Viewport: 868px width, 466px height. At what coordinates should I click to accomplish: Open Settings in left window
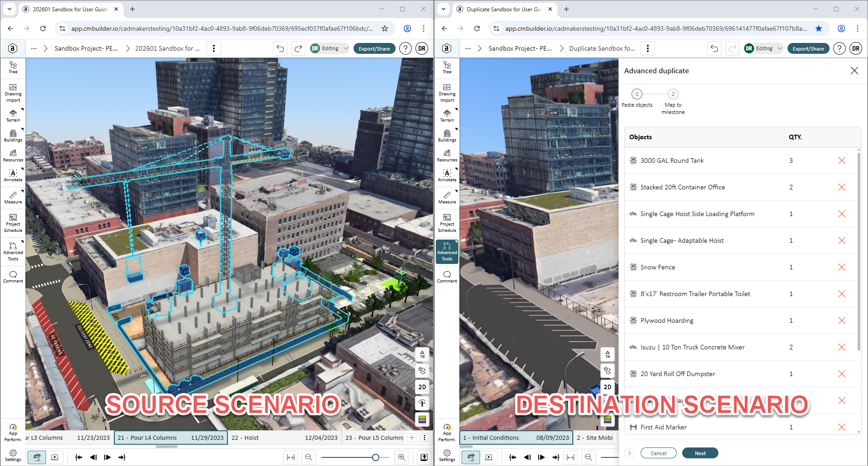pos(13,455)
